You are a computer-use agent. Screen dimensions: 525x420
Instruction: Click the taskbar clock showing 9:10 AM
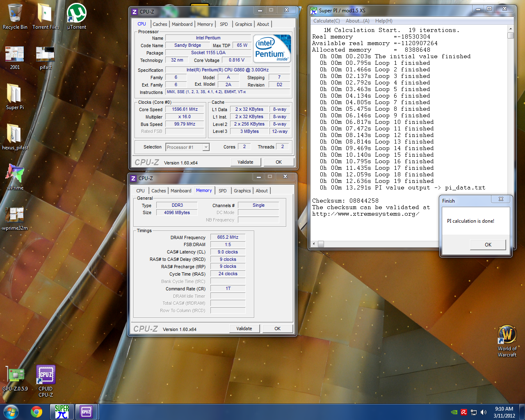pyautogui.click(x=504, y=412)
